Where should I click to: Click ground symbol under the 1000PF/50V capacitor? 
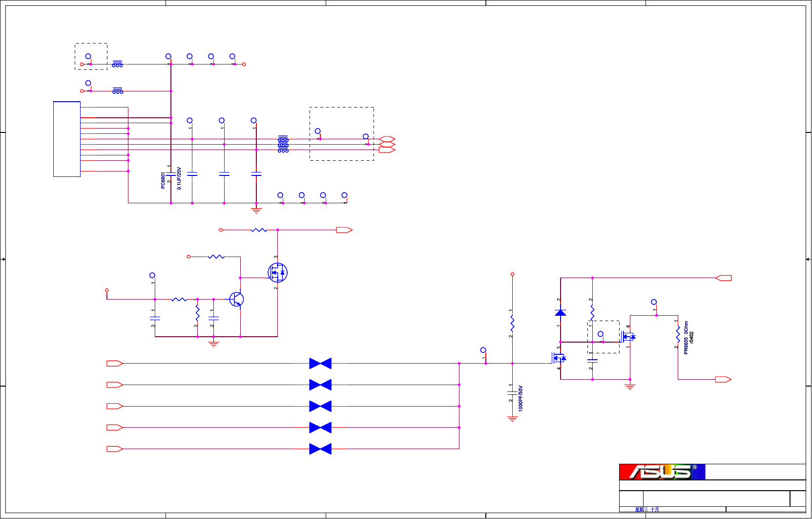tap(512, 419)
